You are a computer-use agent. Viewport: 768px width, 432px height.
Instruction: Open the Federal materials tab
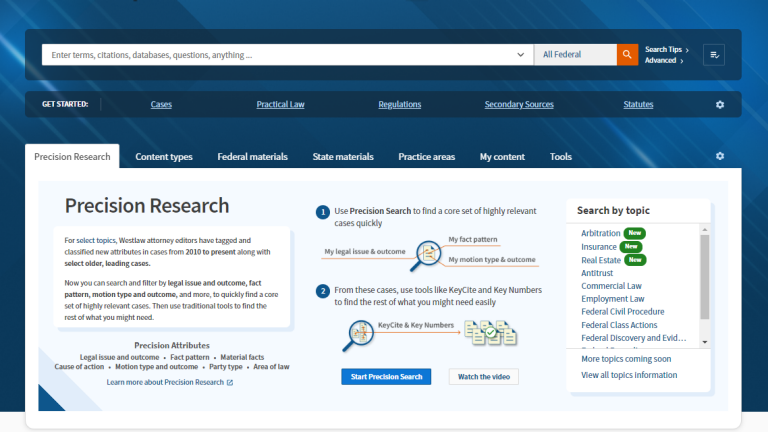tap(252, 157)
